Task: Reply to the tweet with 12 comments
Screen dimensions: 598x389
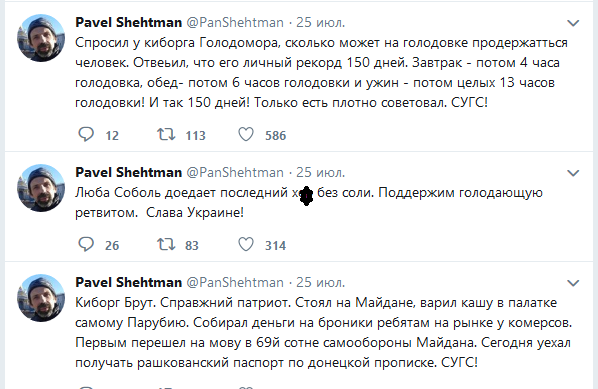Action: pos(86,135)
